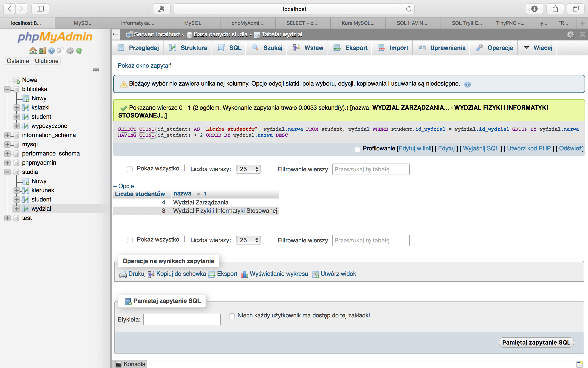Toggle Safari sidebar icon
Image resolution: width=588 pixels, height=368 pixels.
[40, 9]
